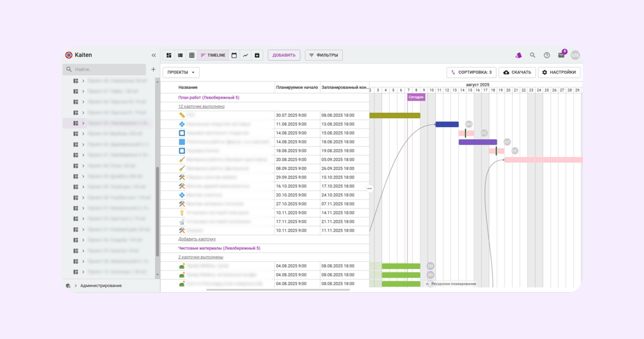Expand the Администрирование section
Image resolution: width=644 pixels, height=339 pixels.
pos(75,286)
